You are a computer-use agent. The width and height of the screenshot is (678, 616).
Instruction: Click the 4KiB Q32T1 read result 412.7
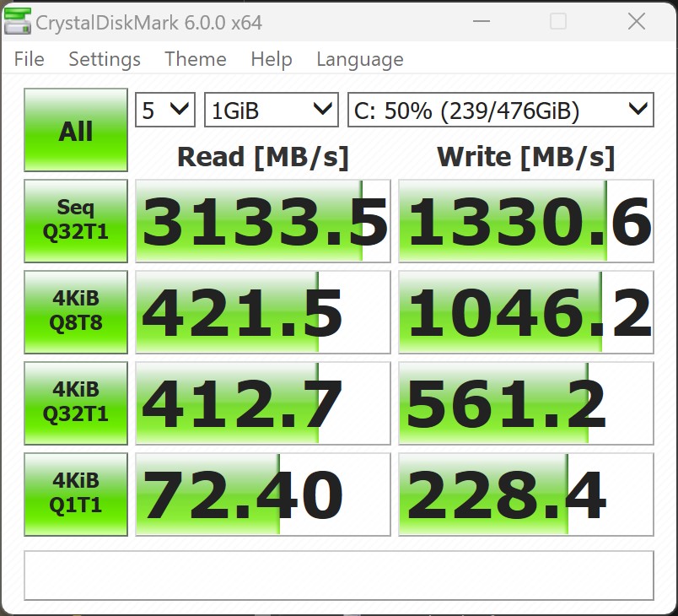click(263, 403)
